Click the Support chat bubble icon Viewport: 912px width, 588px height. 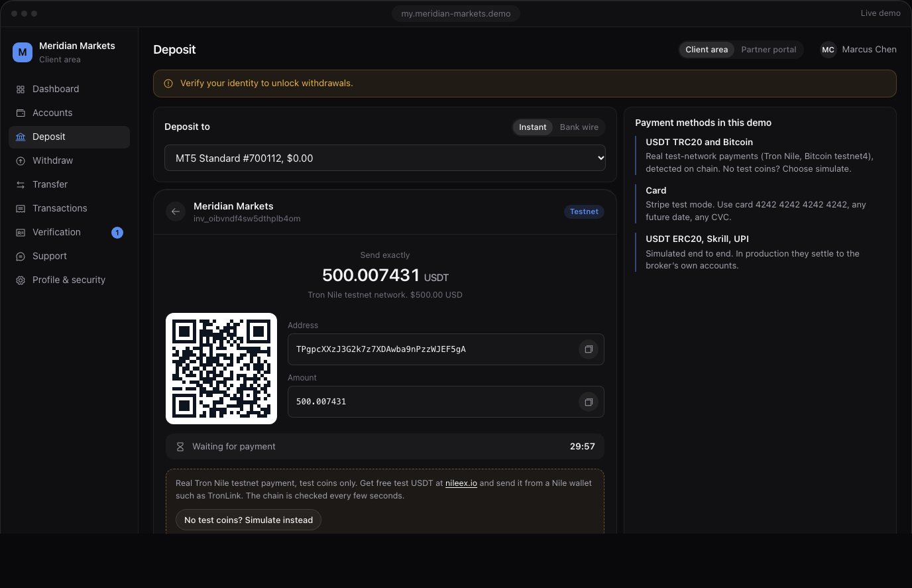pyautogui.click(x=21, y=257)
